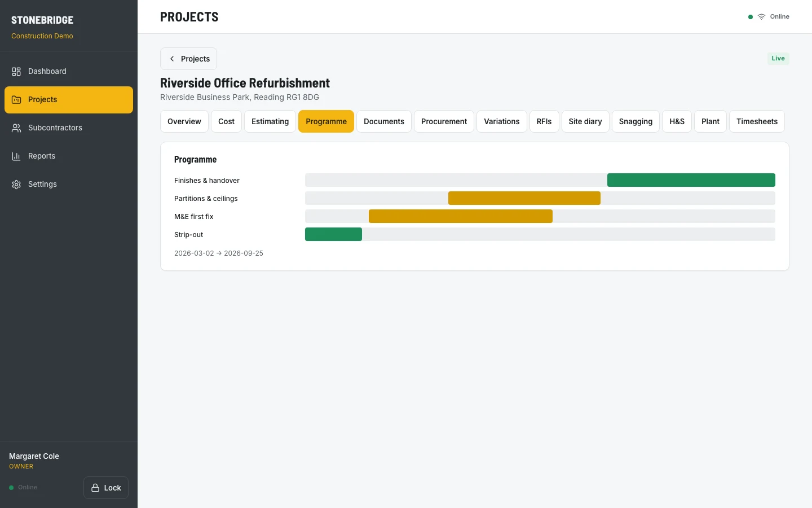812x508 pixels.
Task: Click the Projects folder icon in sidebar
Action: coord(16,100)
